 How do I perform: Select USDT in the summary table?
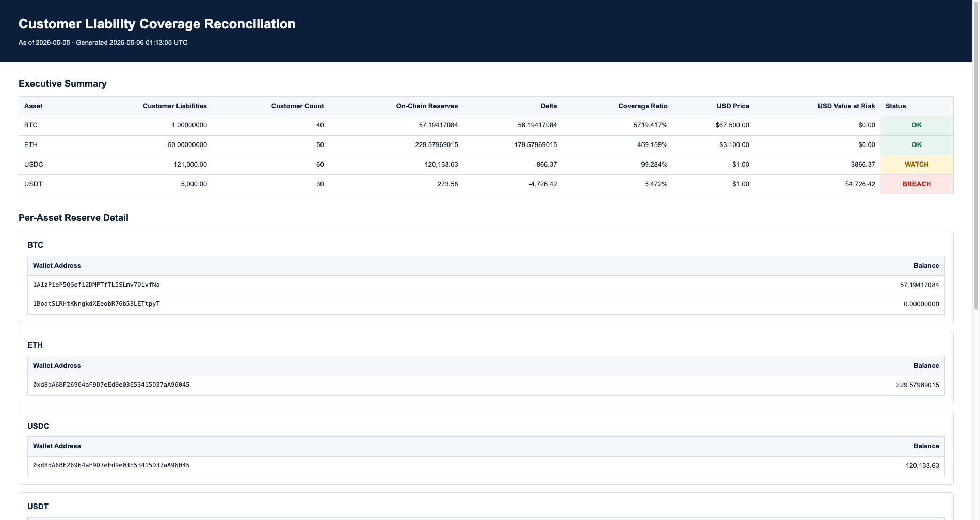(x=34, y=184)
